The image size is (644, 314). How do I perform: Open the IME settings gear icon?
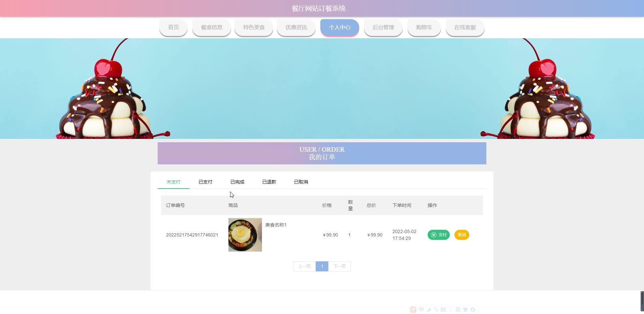[x=473, y=310]
